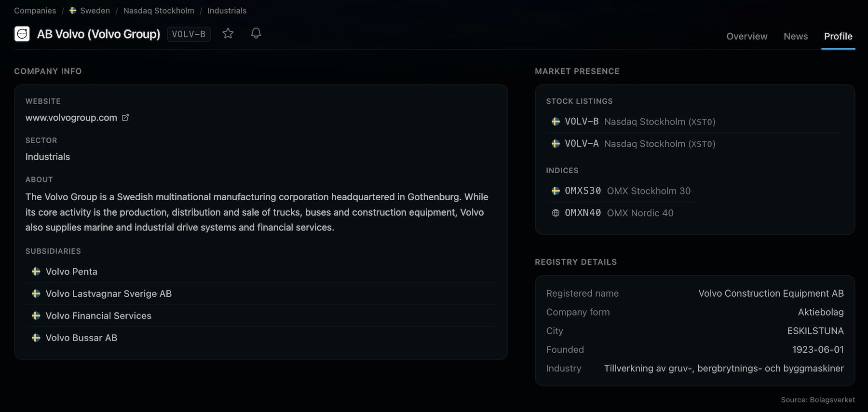Open Sweden breadcrumb link
Viewport: 868px width, 412px height.
pyautogui.click(x=95, y=11)
